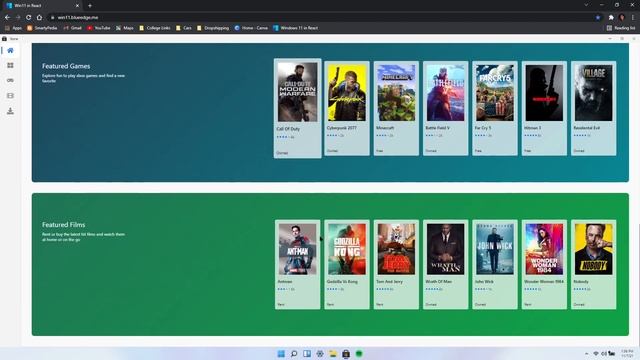
Task: Expand the Dropshipping bookmark folder
Action: click(213, 28)
